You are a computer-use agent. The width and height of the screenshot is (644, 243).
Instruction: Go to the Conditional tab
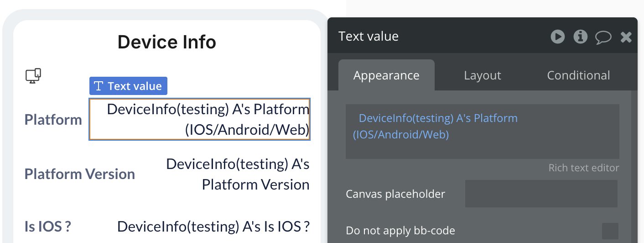578,75
